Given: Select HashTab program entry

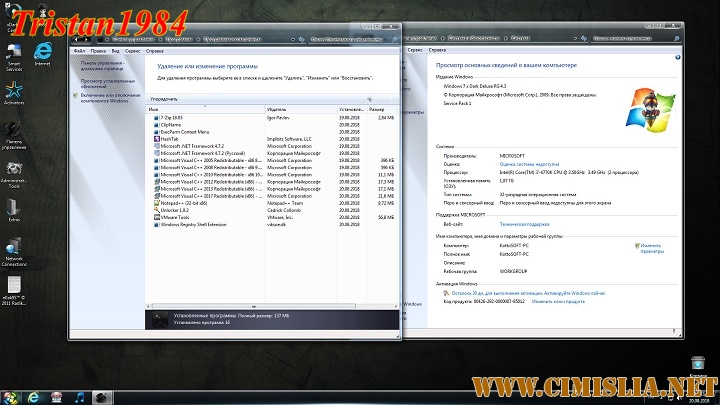Looking at the screenshot, I should coord(169,138).
